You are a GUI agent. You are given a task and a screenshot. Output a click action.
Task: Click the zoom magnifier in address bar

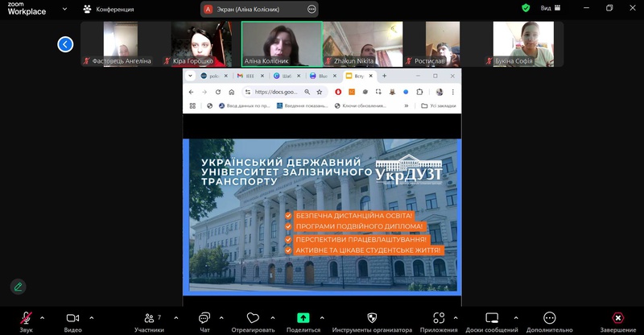pyautogui.click(x=308, y=92)
